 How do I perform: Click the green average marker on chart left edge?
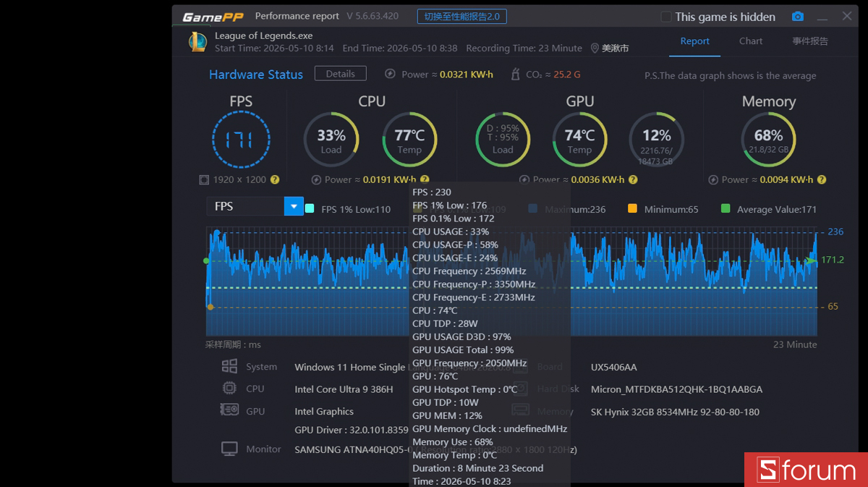click(x=206, y=261)
